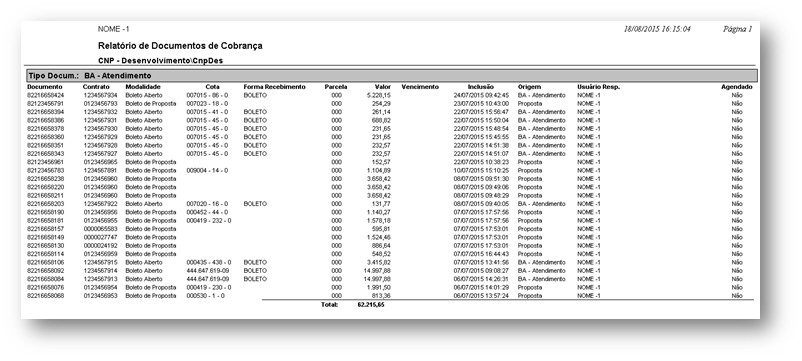Image resolution: width=802 pixels, height=361 pixels.
Task: Select the amount 1.140,27
Action: [379, 212]
